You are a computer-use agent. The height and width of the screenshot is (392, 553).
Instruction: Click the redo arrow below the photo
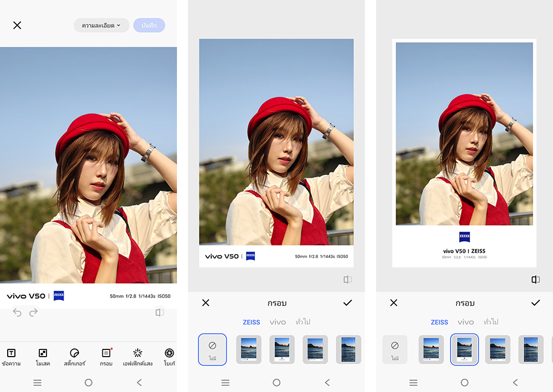pos(34,313)
